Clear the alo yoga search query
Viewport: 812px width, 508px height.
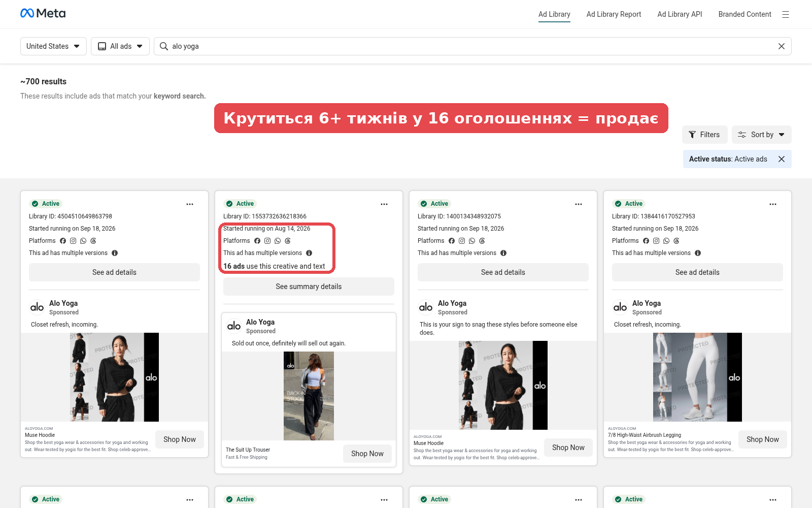tap(782, 46)
